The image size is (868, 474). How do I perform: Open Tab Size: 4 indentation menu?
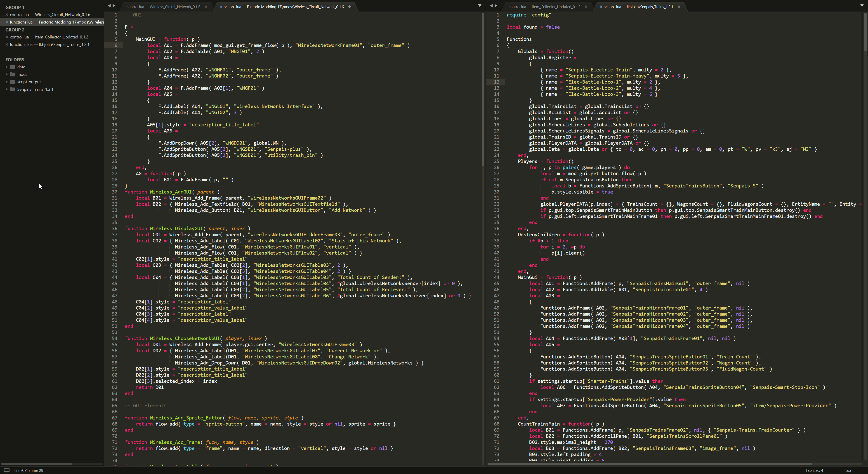[x=814, y=470]
